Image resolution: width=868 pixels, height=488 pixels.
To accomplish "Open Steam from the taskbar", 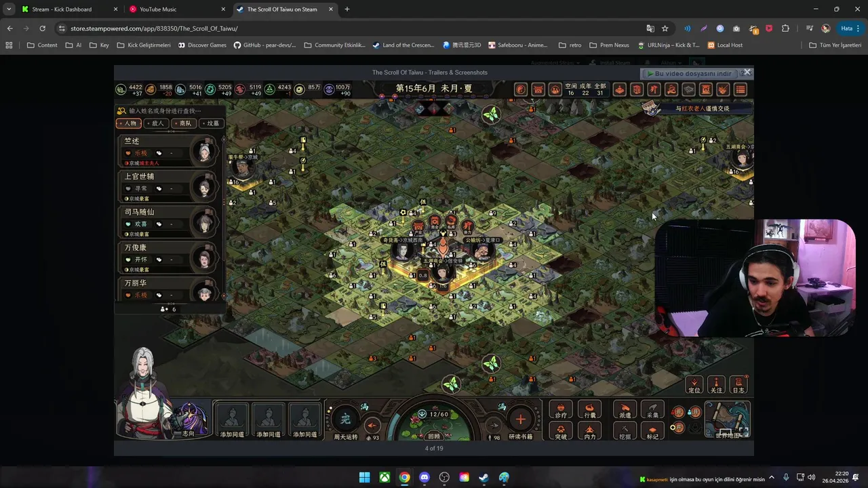I will pos(484,477).
